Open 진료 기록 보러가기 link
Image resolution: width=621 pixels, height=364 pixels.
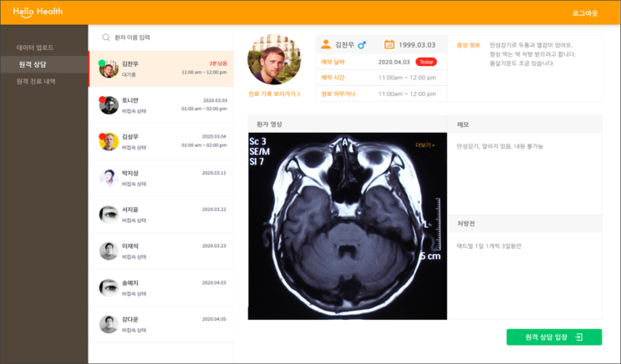[x=274, y=94]
